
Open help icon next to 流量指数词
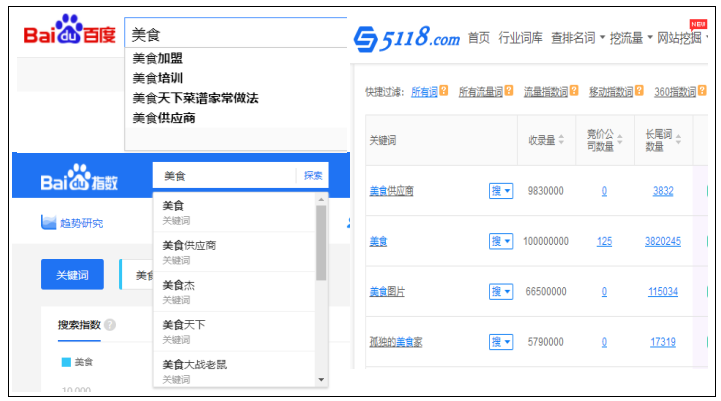pos(574,91)
